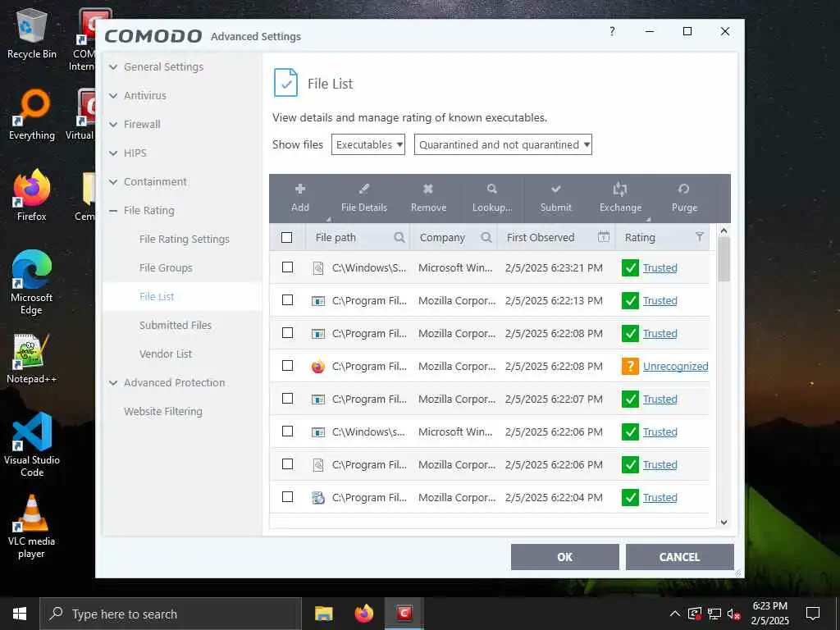The width and height of the screenshot is (840, 630).
Task: Check the Mozilla row observed 6:22:06 PM
Action: [288, 464]
